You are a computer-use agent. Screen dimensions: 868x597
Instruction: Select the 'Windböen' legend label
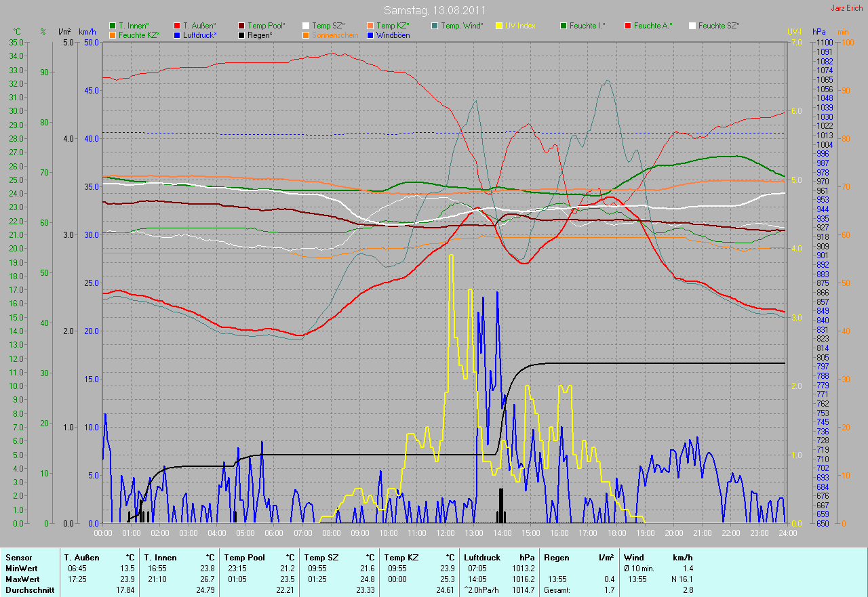(x=393, y=35)
